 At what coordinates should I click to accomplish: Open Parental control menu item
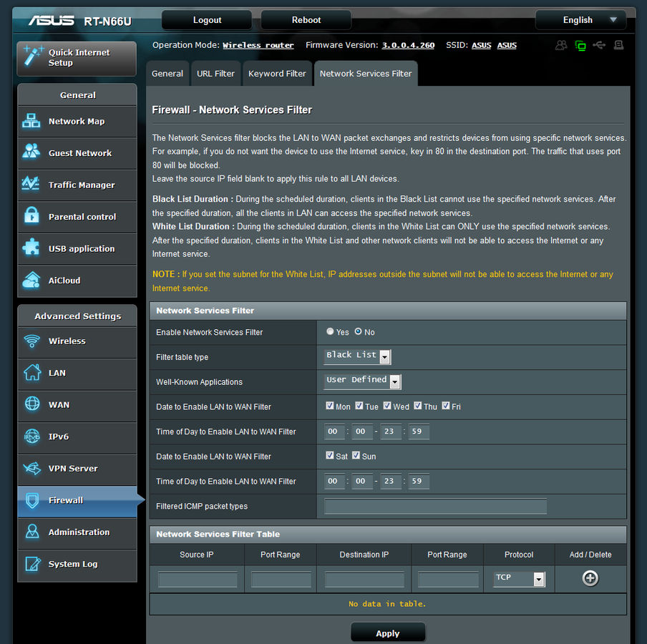(77, 217)
